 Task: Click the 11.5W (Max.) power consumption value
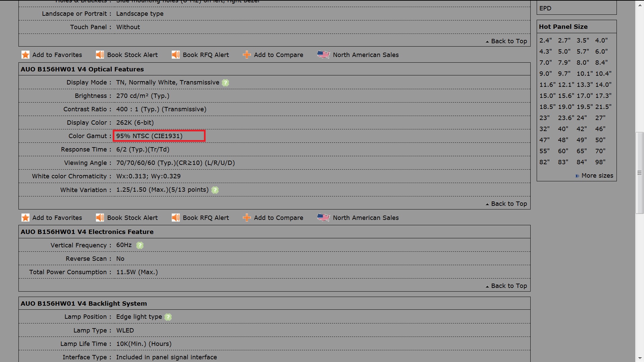(137, 272)
